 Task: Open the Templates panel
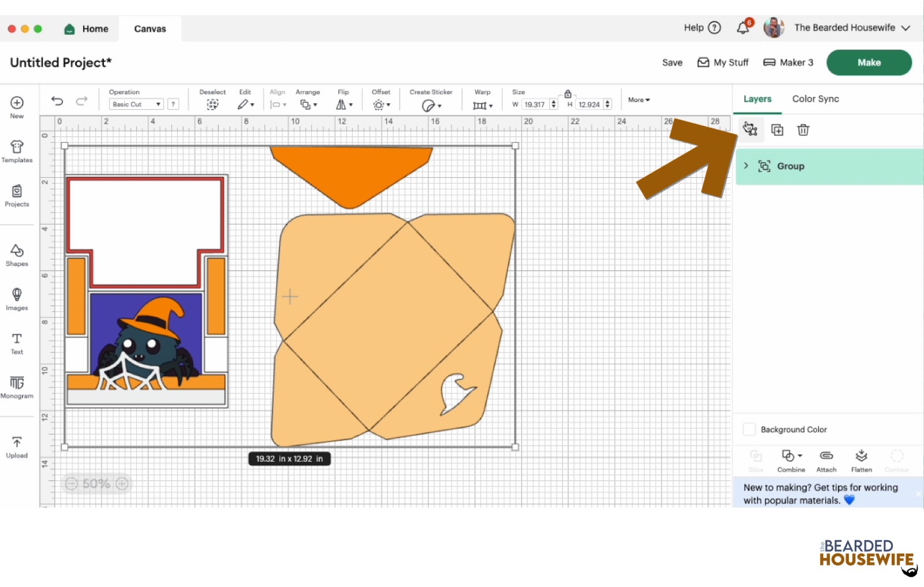(x=17, y=151)
